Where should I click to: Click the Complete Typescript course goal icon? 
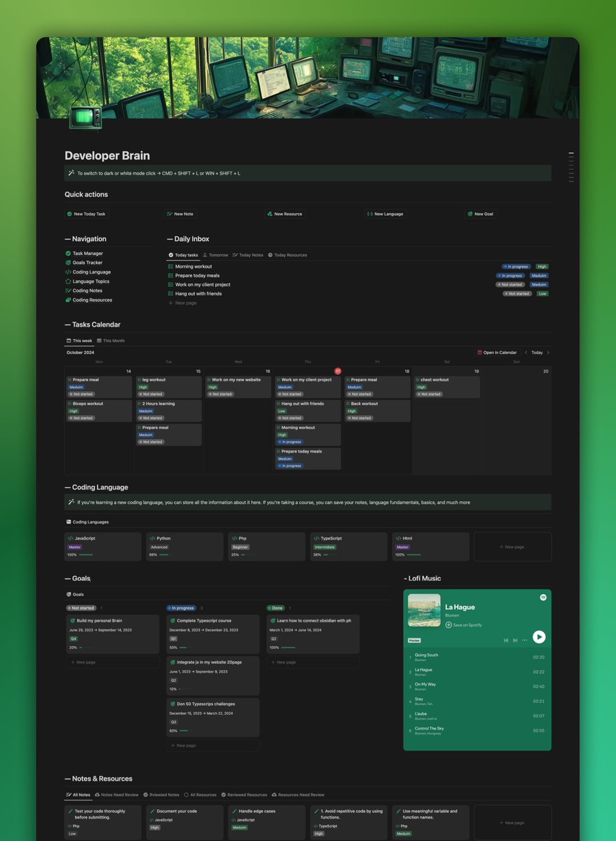[172, 620]
